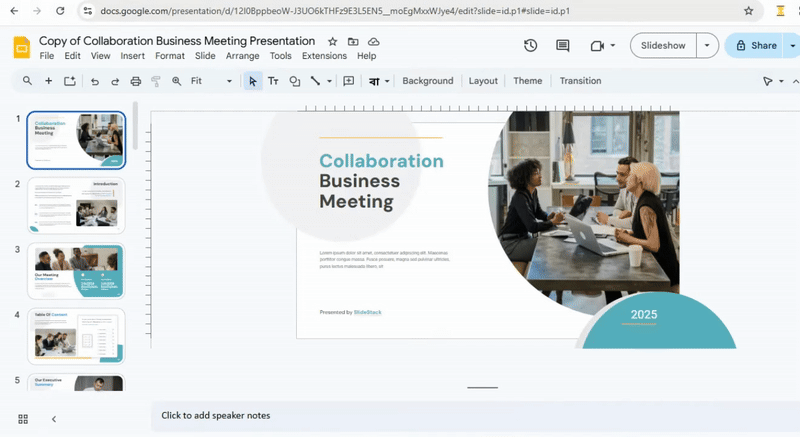Open the comments panel icon

(563, 46)
